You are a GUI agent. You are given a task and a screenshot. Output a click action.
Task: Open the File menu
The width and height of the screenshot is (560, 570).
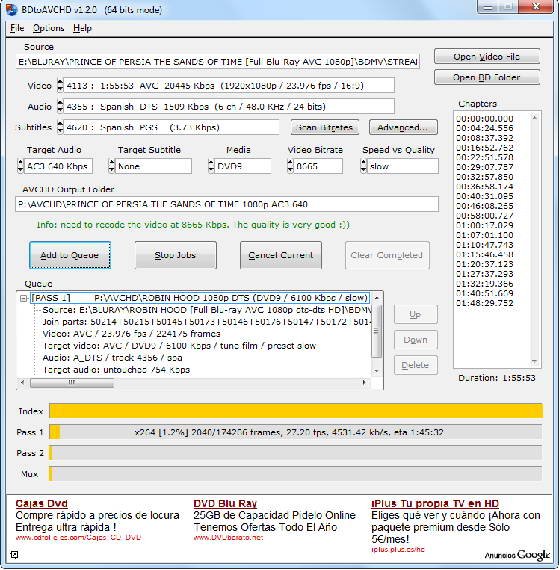pos(17,28)
